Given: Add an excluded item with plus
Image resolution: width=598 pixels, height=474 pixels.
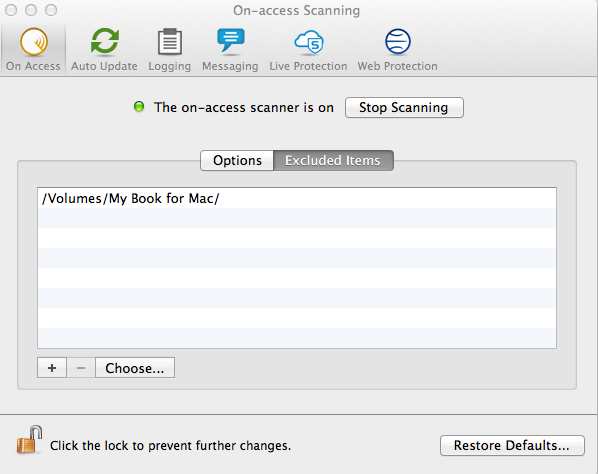Looking at the screenshot, I should click(x=52, y=368).
